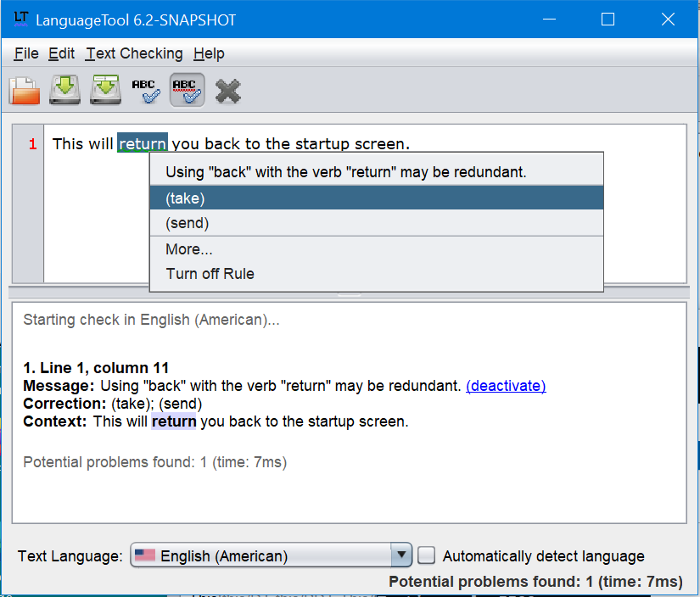Choose the (send) suggestion
700x597 pixels.
tap(377, 223)
